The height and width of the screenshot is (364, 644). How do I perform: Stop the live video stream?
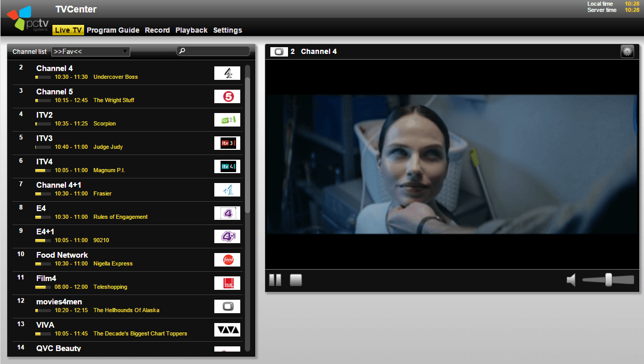pos(296,281)
